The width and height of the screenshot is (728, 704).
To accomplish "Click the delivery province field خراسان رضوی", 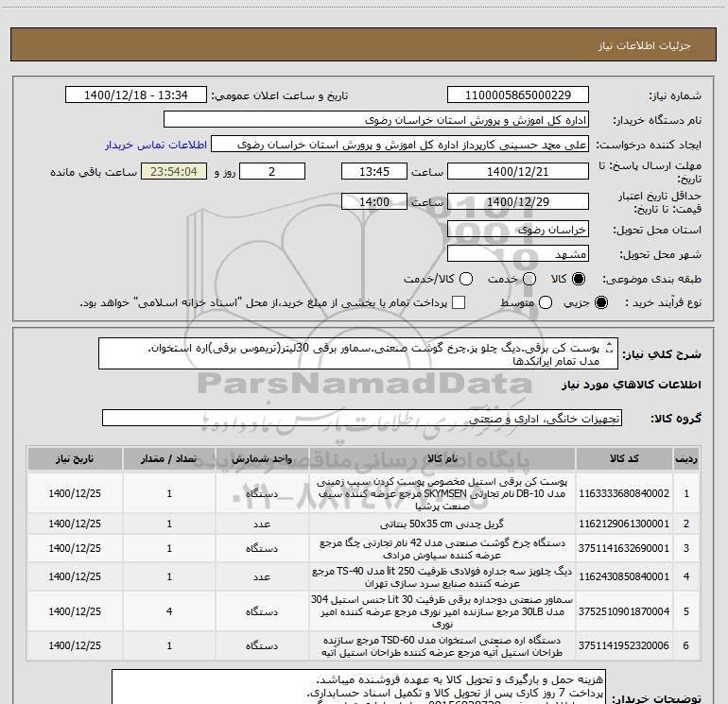I will point(518,230).
